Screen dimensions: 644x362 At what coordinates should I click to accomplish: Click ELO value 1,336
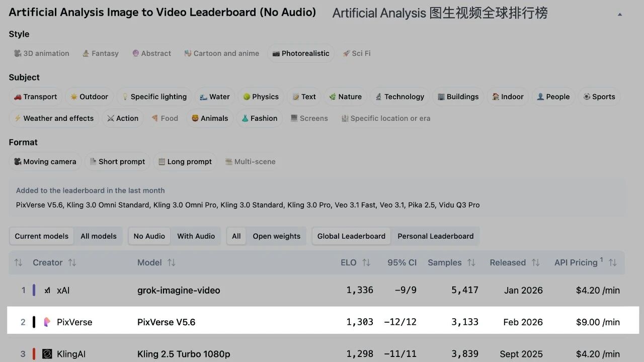click(x=360, y=291)
